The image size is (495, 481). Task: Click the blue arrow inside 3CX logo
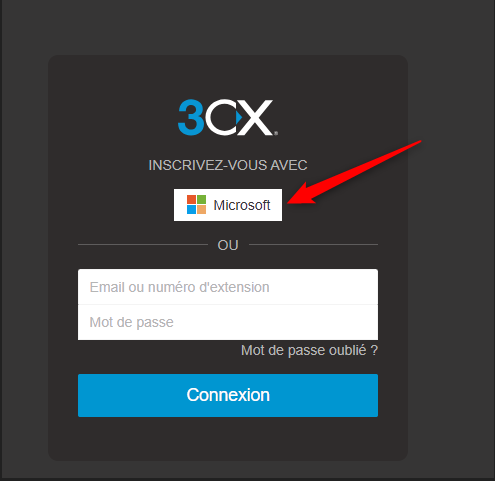239,117
